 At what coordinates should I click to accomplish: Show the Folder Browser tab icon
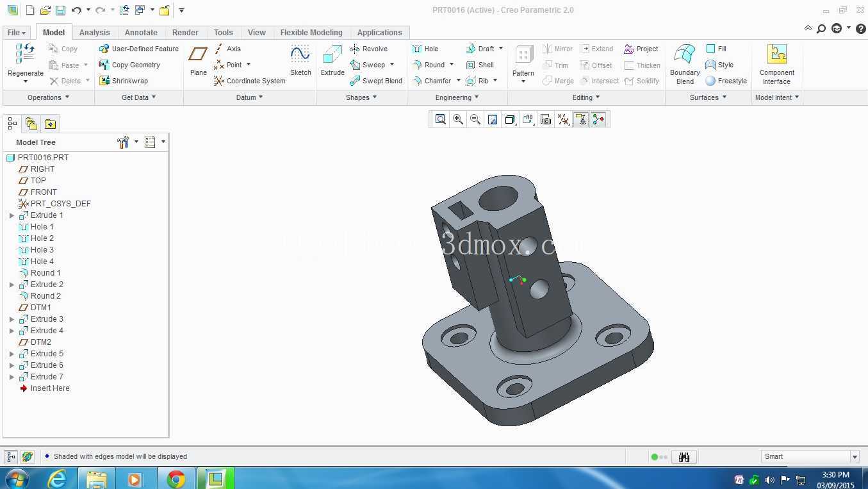[x=31, y=123]
